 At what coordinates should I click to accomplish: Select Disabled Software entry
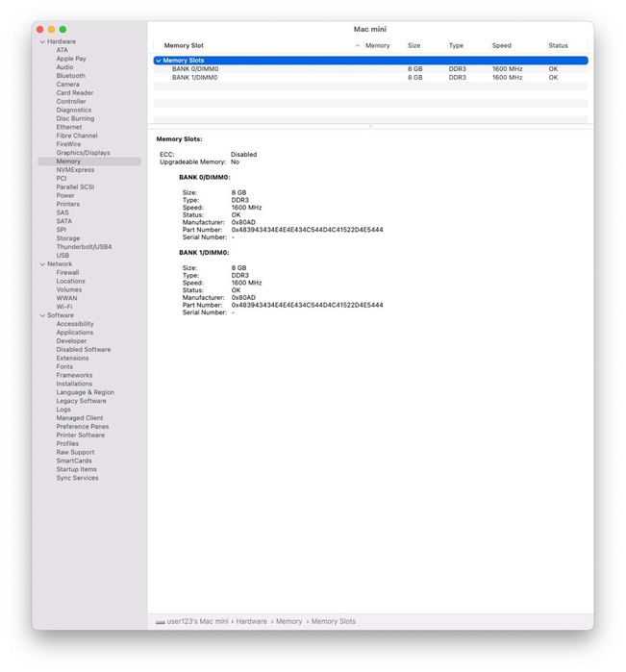coord(84,350)
